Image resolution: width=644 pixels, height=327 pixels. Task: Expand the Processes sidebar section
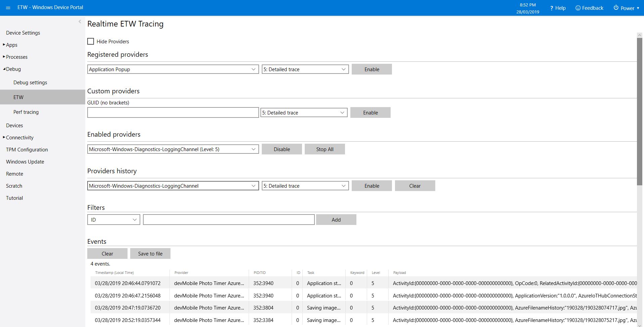click(x=4, y=57)
